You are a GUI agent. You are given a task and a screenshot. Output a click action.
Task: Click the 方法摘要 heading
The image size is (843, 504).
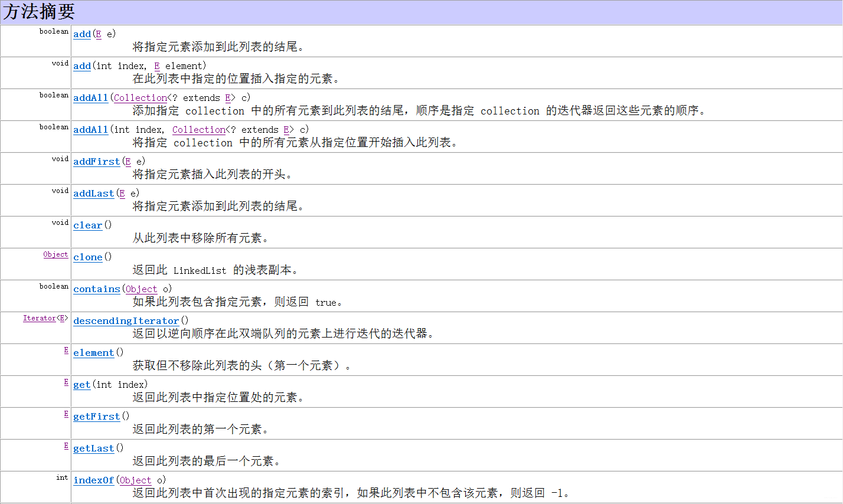[x=39, y=12]
